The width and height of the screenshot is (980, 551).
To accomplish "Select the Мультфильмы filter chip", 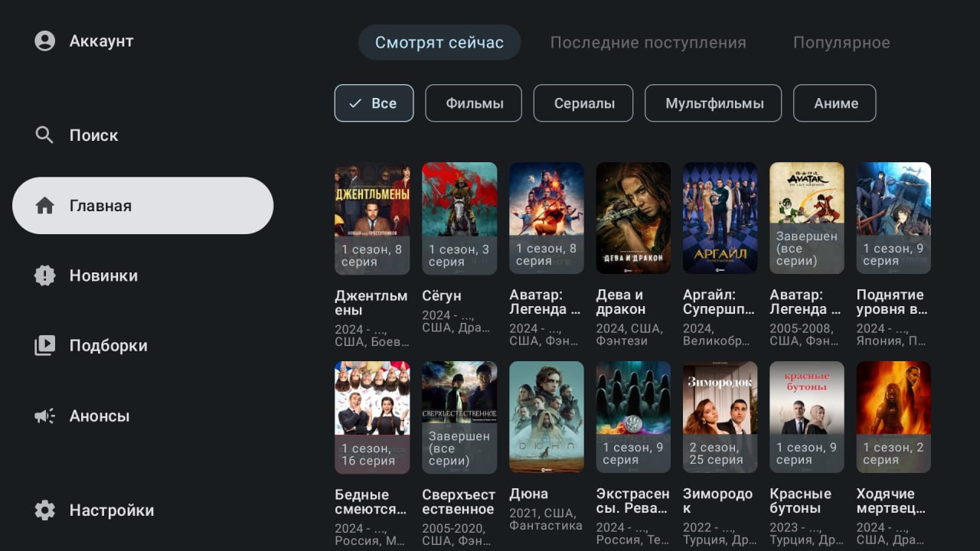I will click(714, 103).
